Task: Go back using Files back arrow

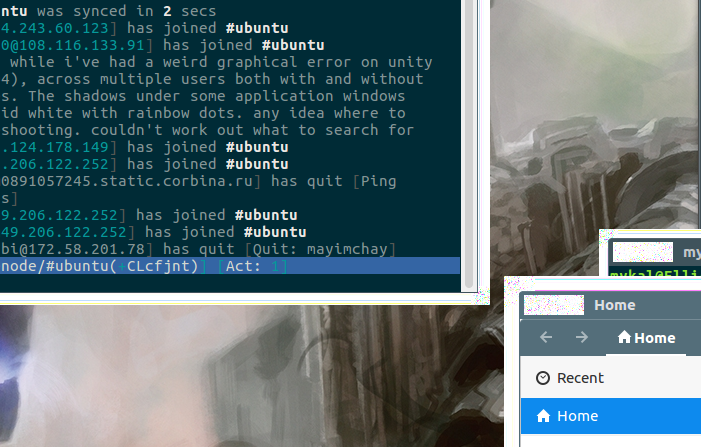Action: 546,337
